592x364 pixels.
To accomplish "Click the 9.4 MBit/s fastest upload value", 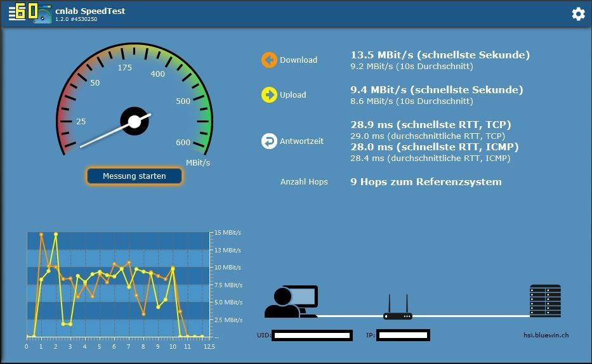I will click(437, 90).
